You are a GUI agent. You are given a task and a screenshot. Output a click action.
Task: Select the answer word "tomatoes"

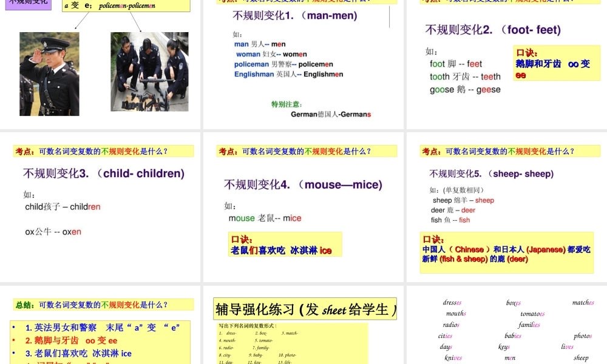click(x=532, y=314)
